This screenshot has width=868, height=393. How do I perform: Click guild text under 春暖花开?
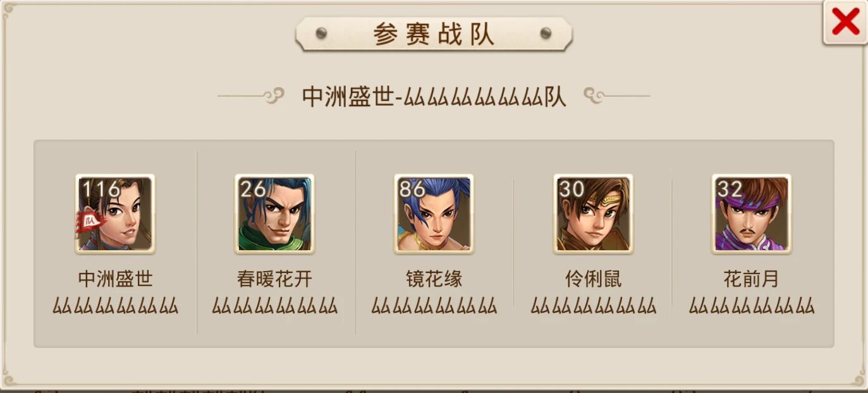point(274,306)
